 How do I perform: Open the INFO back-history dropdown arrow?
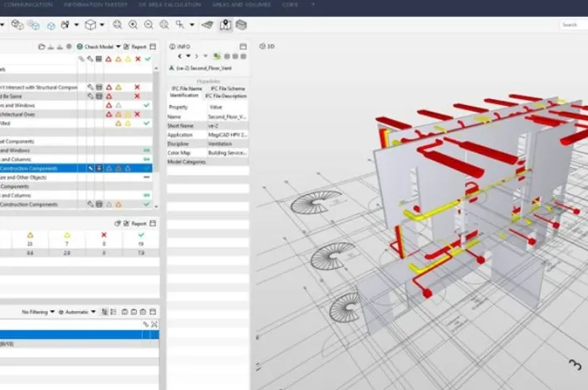pyautogui.click(x=188, y=56)
